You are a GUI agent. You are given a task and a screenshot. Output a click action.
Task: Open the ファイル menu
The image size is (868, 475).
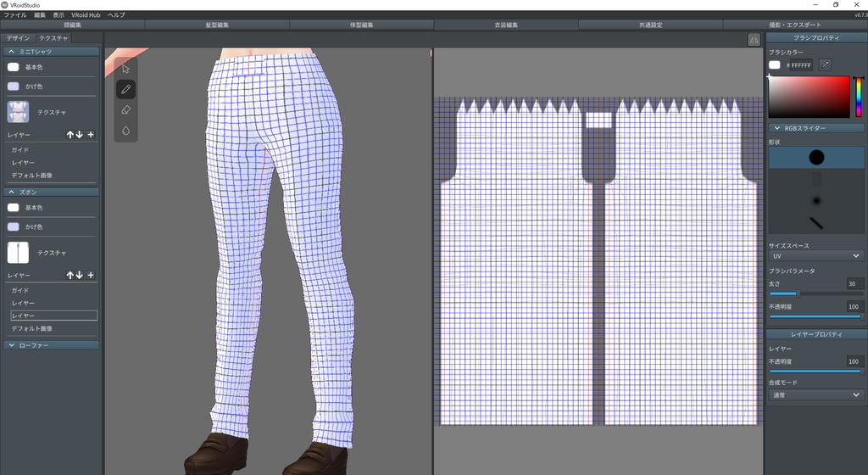(15, 15)
